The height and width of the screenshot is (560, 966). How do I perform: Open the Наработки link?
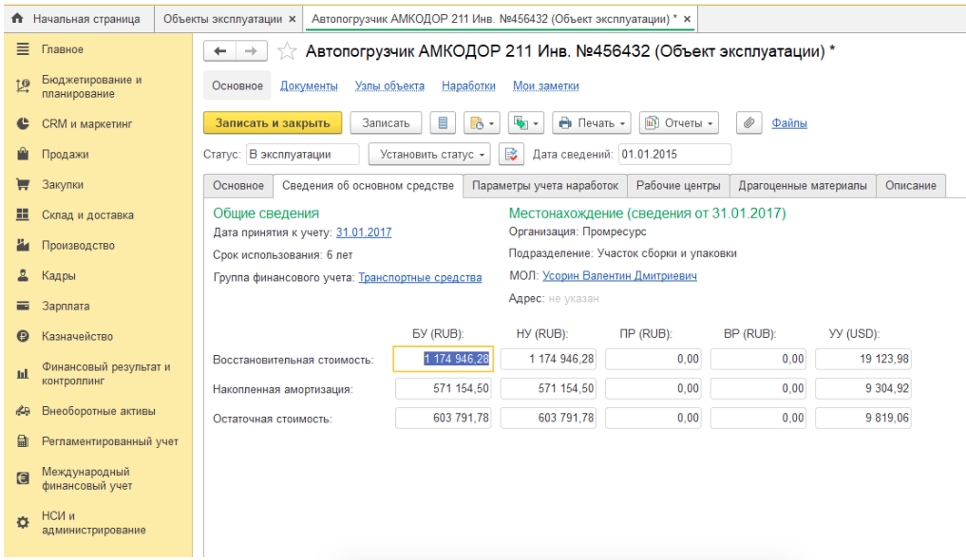pos(468,86)
